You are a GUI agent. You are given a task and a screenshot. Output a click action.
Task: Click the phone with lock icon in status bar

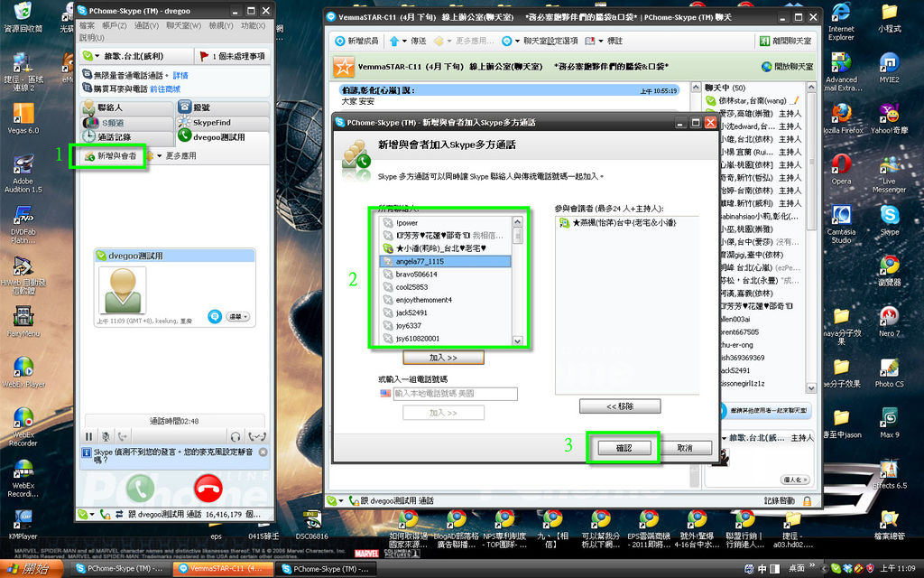(x=105, y=514)
